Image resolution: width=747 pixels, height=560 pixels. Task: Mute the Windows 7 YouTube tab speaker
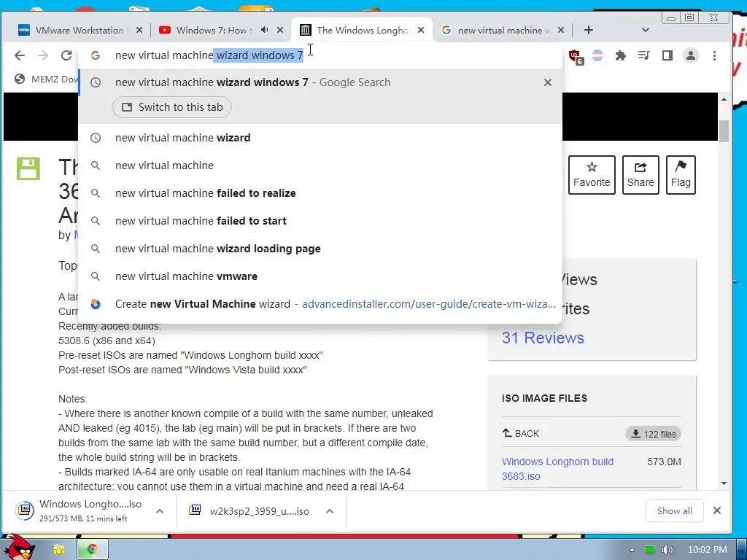click(264, 30)
